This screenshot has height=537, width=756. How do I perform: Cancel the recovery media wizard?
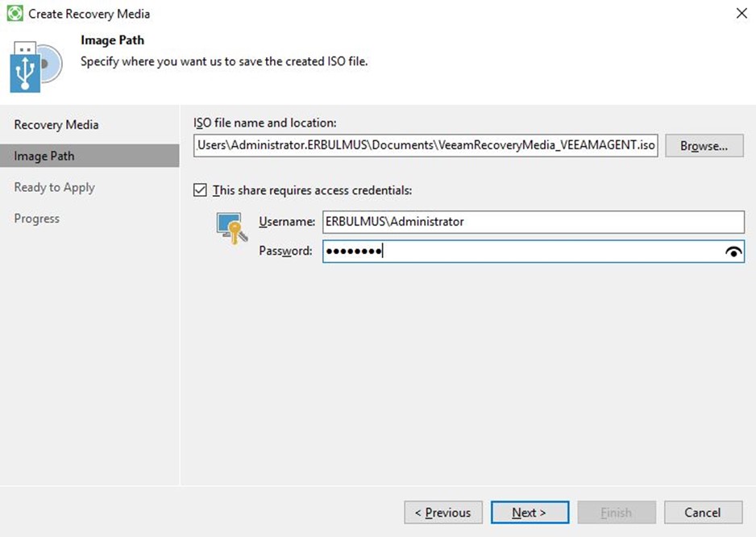703,512
